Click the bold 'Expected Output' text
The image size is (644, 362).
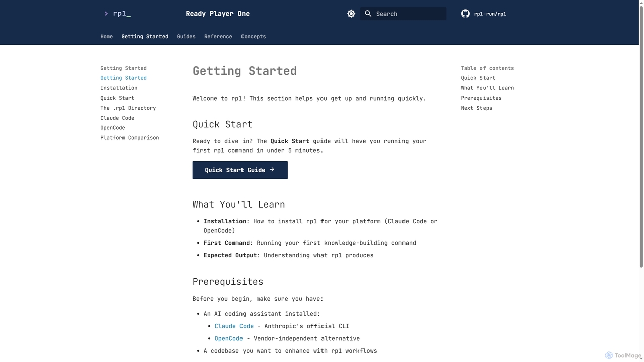[230, 255]
